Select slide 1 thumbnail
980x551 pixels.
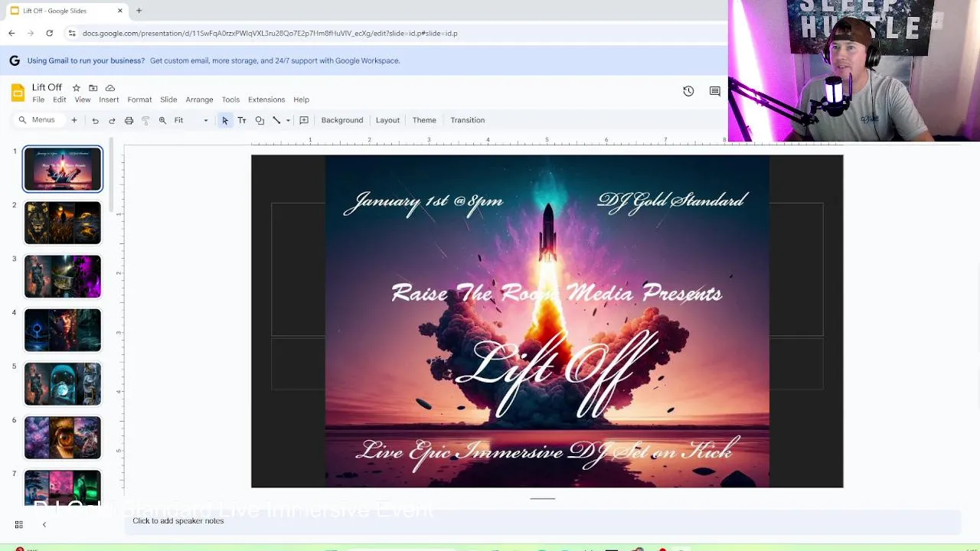(63, 169)
